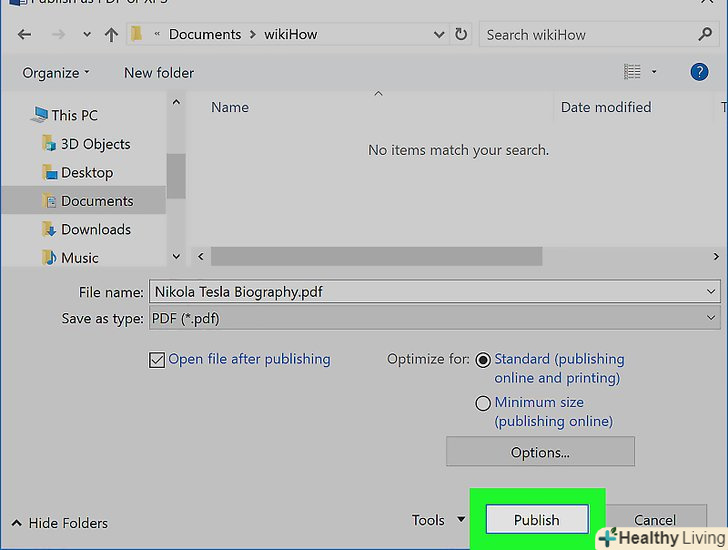The image size is (728, 550).
Task: Open the Help question mark icon
Action: pos(700,72)
